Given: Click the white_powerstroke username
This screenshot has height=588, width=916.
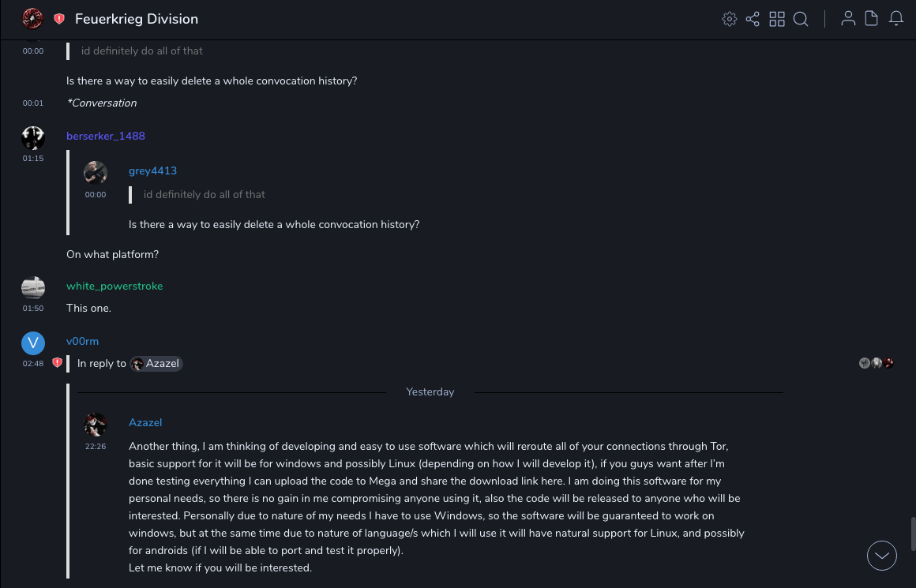Looking at the screenshot, I should (114, 286).
